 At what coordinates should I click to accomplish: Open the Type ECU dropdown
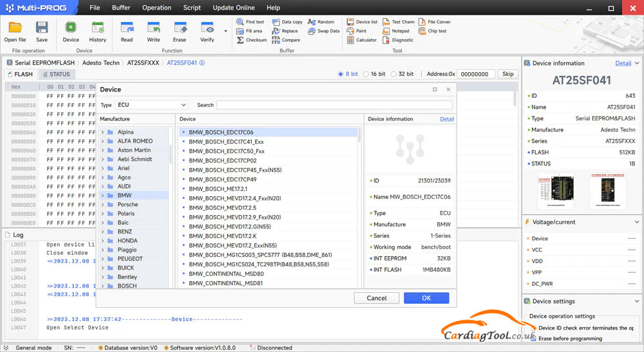(151, 105)
